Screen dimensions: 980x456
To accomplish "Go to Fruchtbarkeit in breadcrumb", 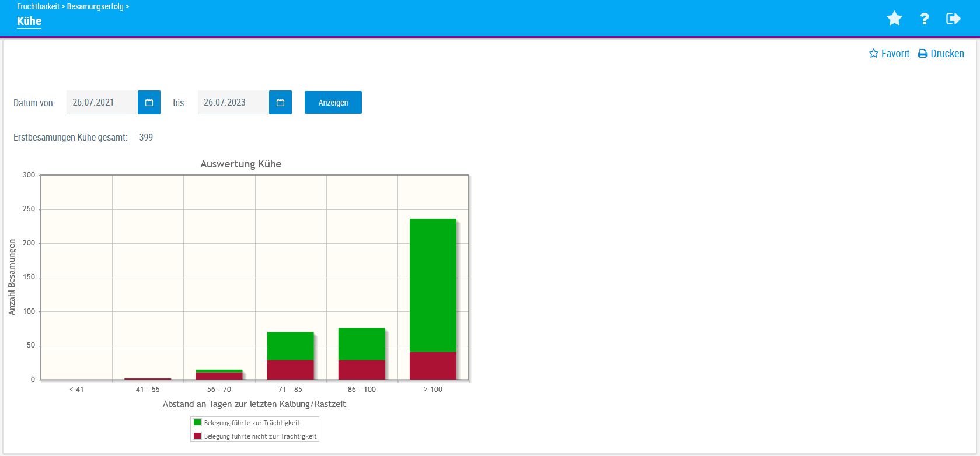I will coord(38,6).
